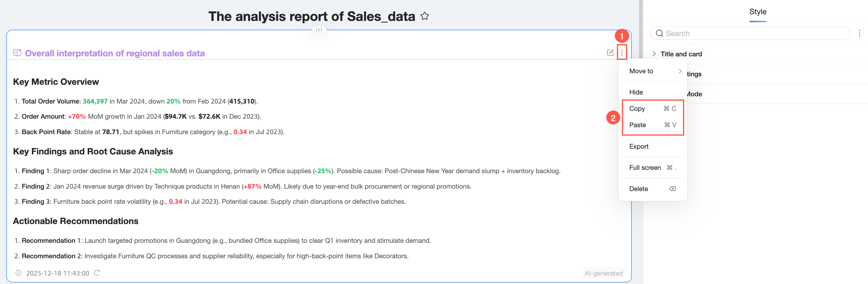Open Style panel more options menu

[x=859, y=33]
